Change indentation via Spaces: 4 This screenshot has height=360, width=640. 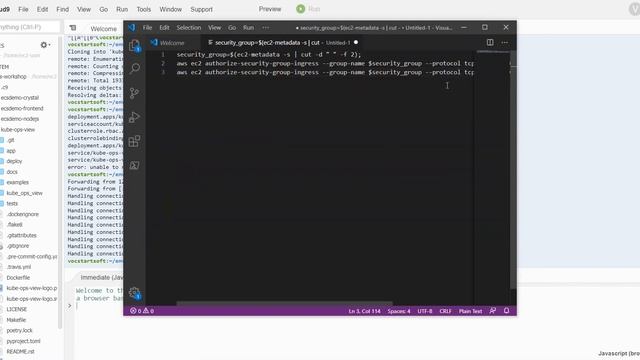pos(399,311)
